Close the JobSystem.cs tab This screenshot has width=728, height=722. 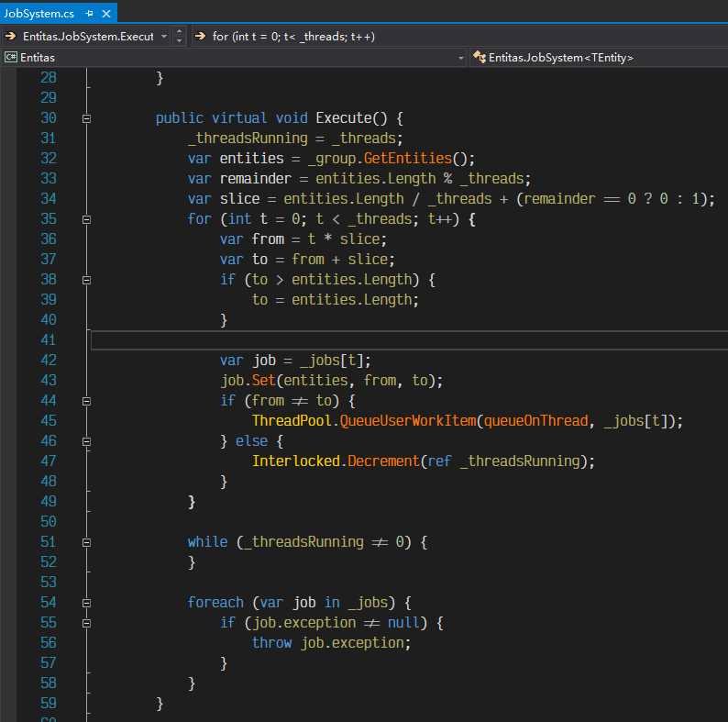[106, 14]
